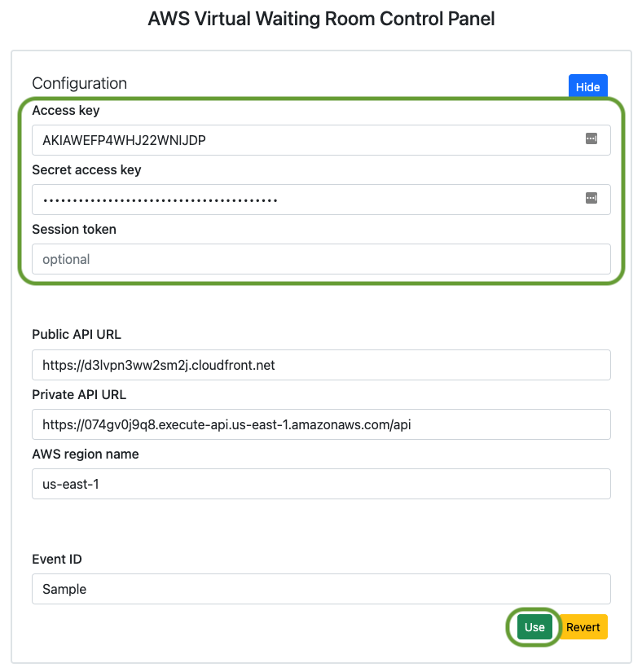Click the yellow Revert button
Image resolution: width=642 pixels, height=672 pixels.
pyautogui.click(x=583, y=626)
